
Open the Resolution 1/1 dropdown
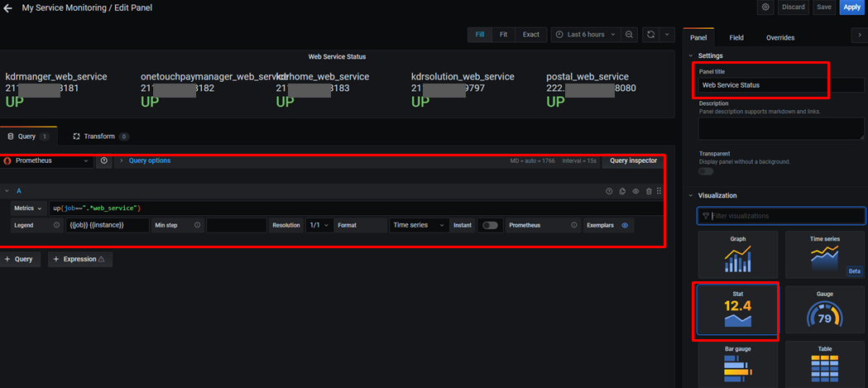(x=319, y=225)
